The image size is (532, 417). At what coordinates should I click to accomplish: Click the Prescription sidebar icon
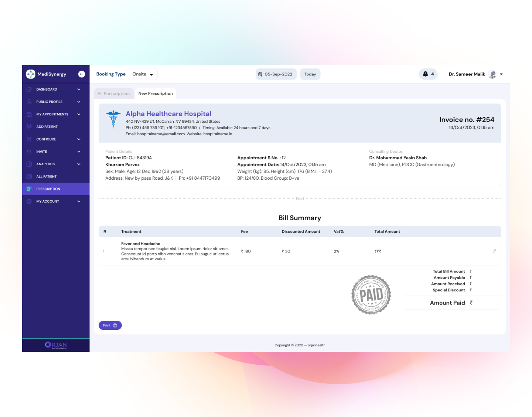pos(29,189)
